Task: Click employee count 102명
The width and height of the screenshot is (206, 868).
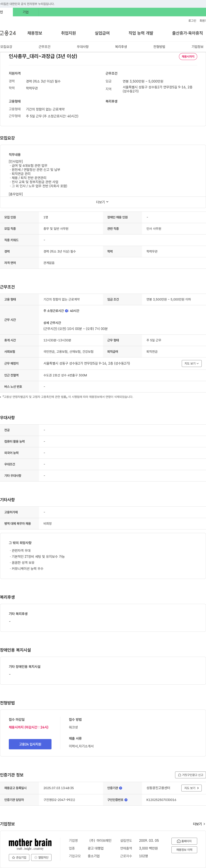Action: point(143,856)
